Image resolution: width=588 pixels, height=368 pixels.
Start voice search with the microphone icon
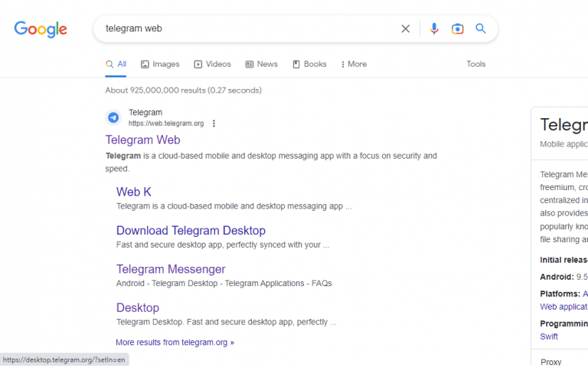pyautogui.click(x=434, y=28)
